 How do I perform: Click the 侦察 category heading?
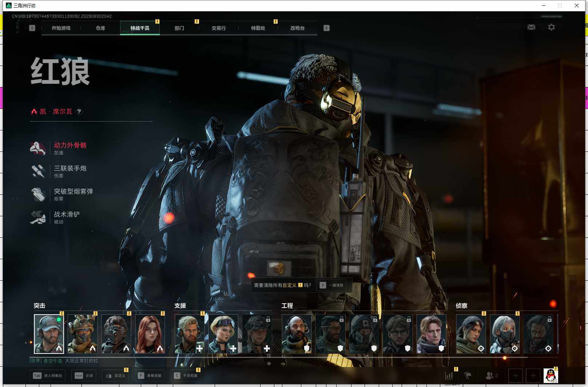(x=461, y=306)
